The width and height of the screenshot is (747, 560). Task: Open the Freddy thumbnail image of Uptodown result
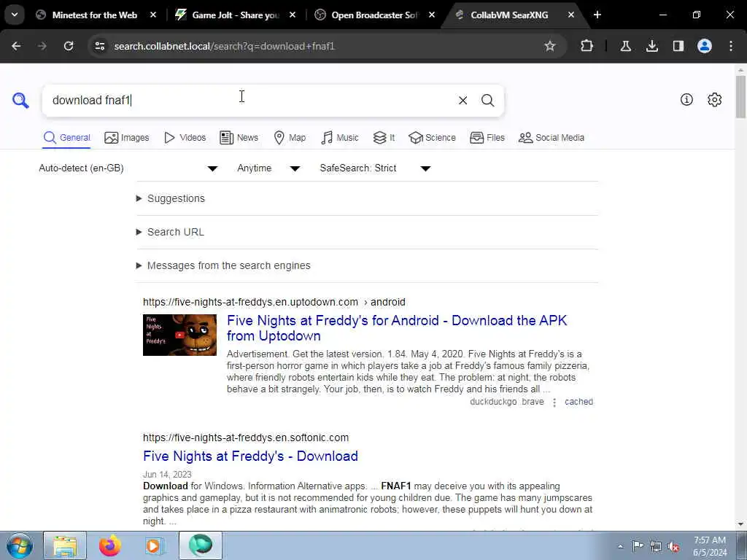[x=179, y=335]
